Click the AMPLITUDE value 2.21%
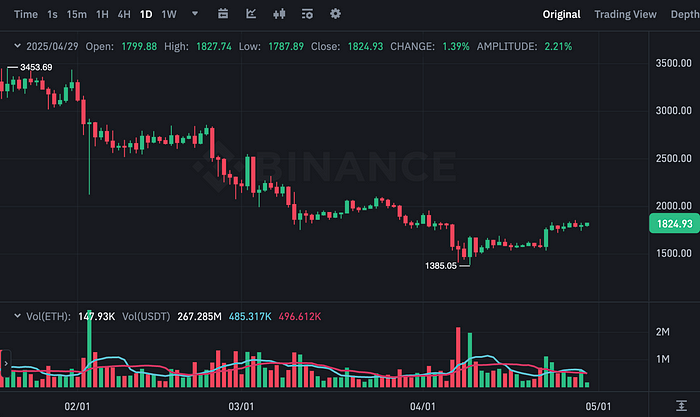The width and height of the screenshot is (700, 417). click(x=558, y=46)
